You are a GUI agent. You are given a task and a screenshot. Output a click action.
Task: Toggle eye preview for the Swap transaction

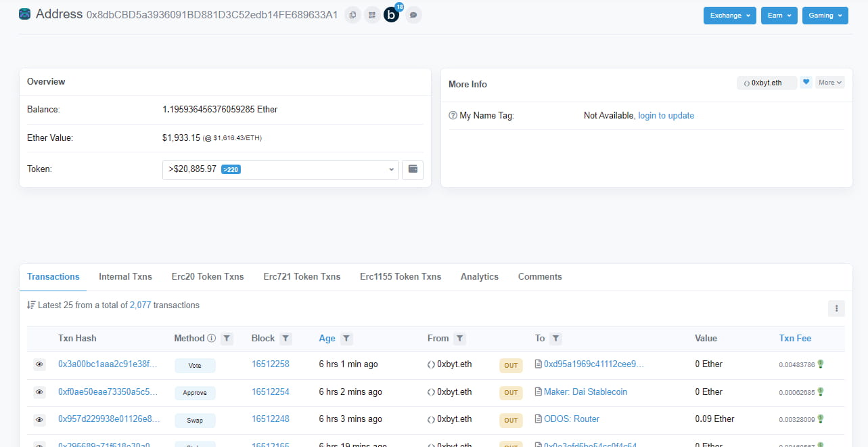(39, 420)
